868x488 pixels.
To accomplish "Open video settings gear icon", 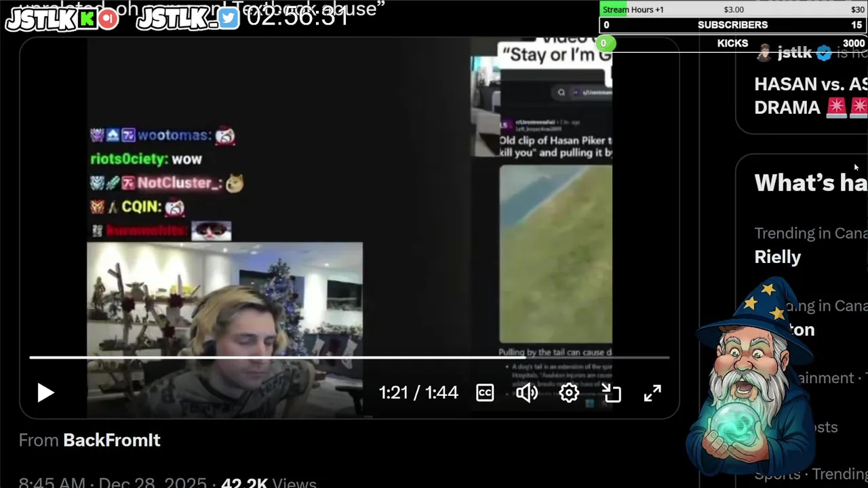I will [x=569, y=392].
